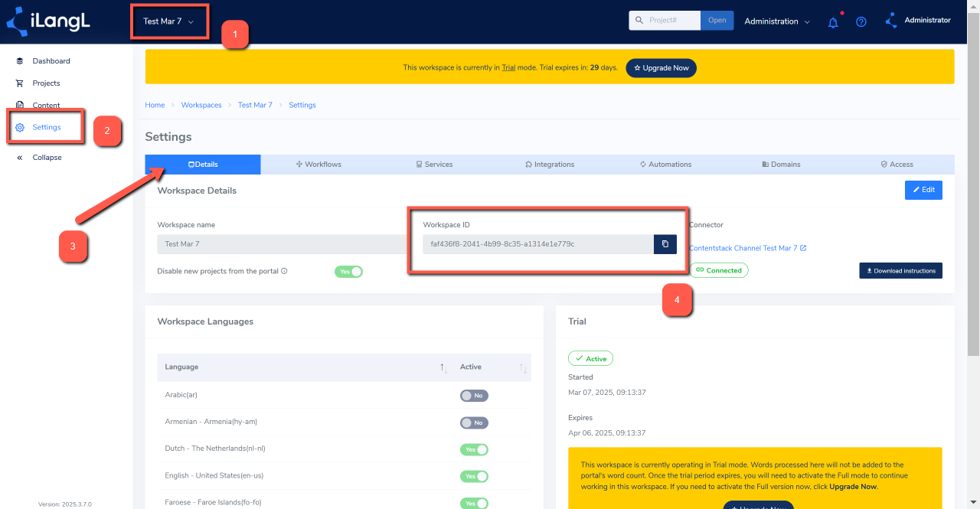Disable the English - United States toggle

[474, 476]
